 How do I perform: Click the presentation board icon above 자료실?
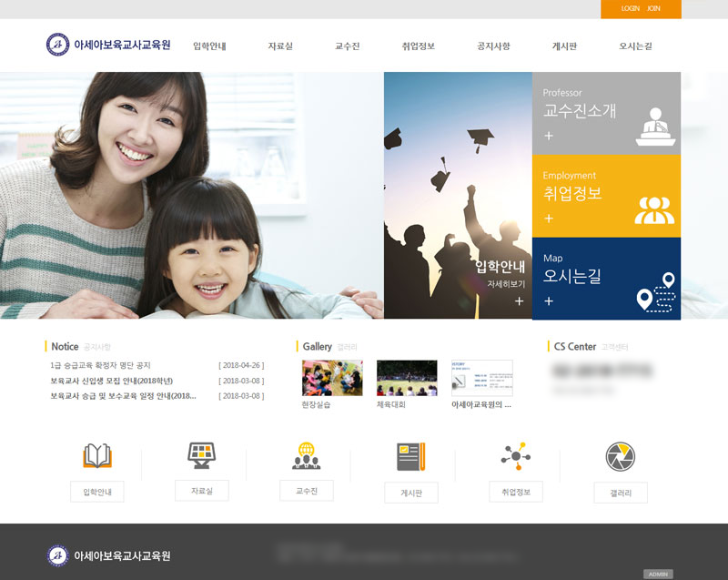201,454
